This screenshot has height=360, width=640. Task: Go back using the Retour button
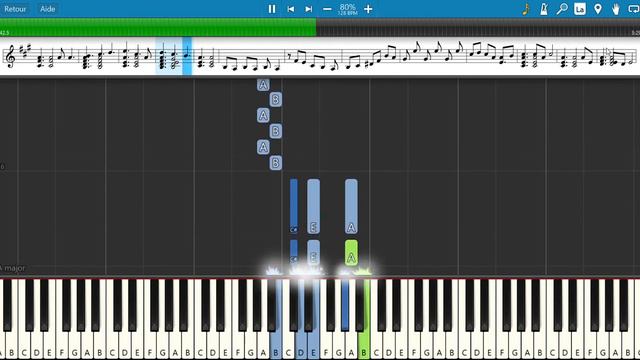point(15,9)
